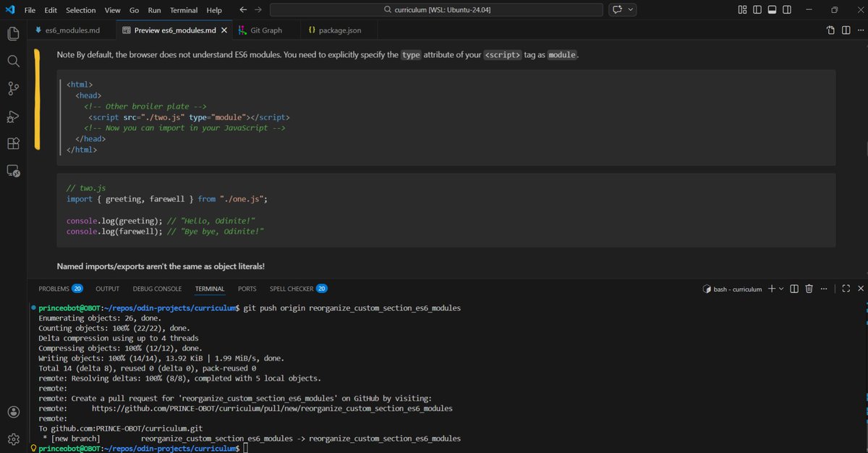
Task: Open the terminal launch profile dropdown
Action: (x=781, y=289)
